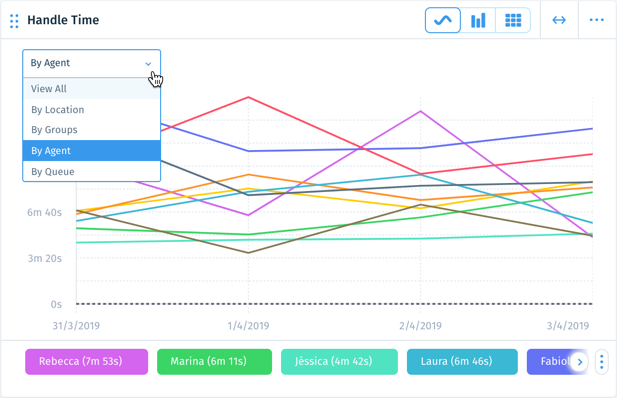Click the 2/4/2019 date label on the axis

420,326
